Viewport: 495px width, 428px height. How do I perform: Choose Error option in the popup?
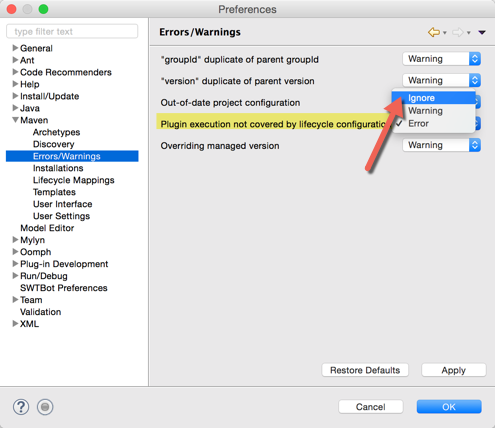[434, 123]
